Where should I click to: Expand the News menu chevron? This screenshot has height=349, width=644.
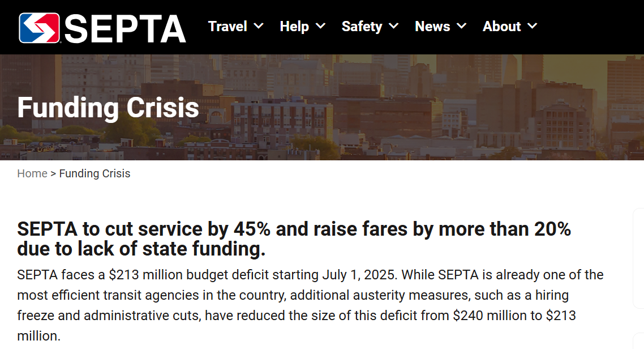[462, 26]
